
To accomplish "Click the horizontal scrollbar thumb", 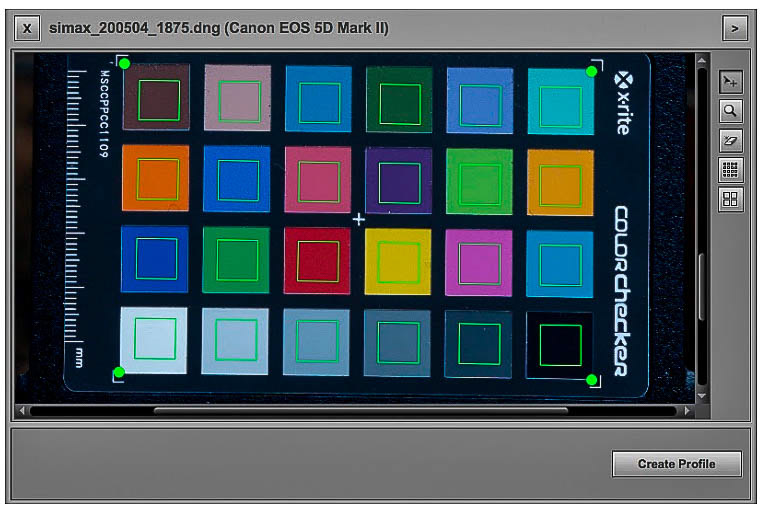I will pos(361,411).
